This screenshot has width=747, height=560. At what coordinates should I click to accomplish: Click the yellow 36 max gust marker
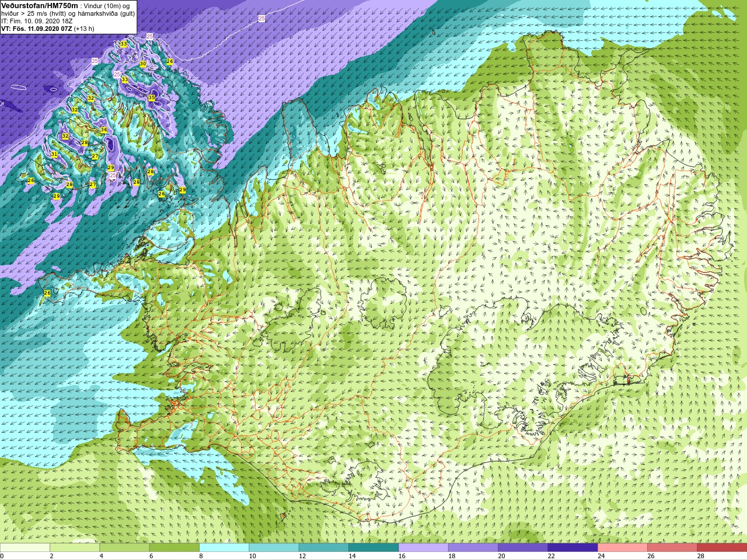pos(104,129)
